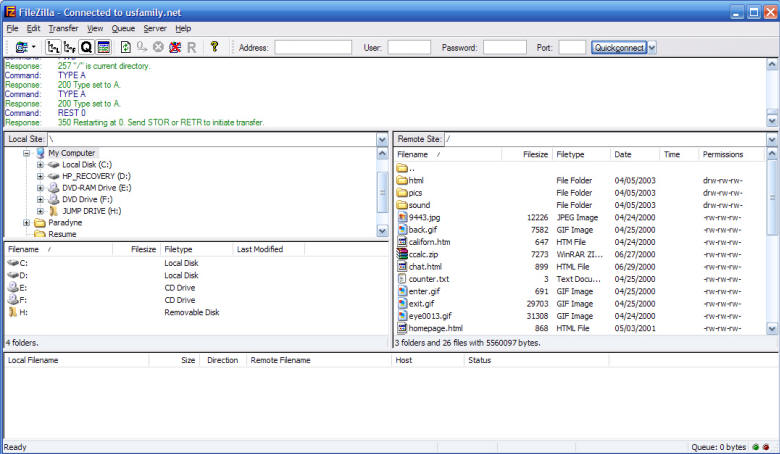The height and width of the screenshot is (454, 780).
Task: Expand the Paradyne folder tree node
Action: [x=26, y=223]
